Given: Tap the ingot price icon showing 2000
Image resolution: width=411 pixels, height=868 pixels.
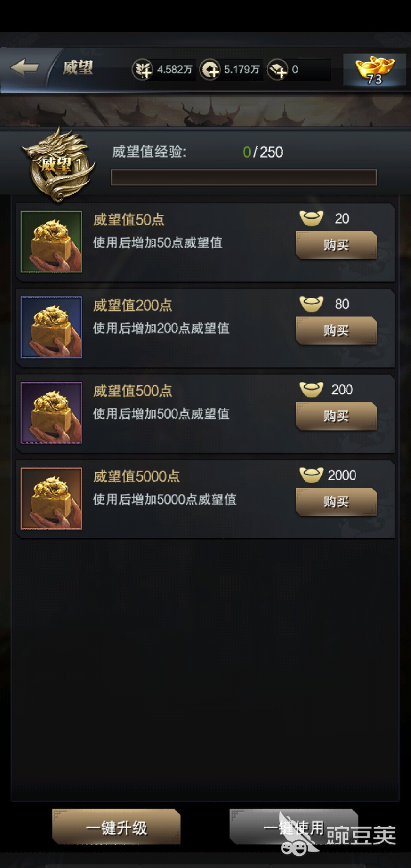Looking at the screenshot, I should tap(311, 475).
